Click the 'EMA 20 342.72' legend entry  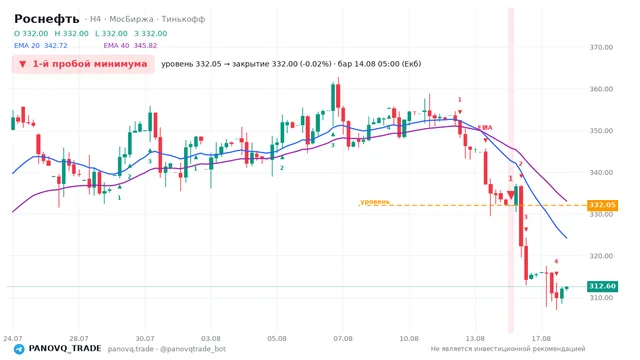click(40, 46)
